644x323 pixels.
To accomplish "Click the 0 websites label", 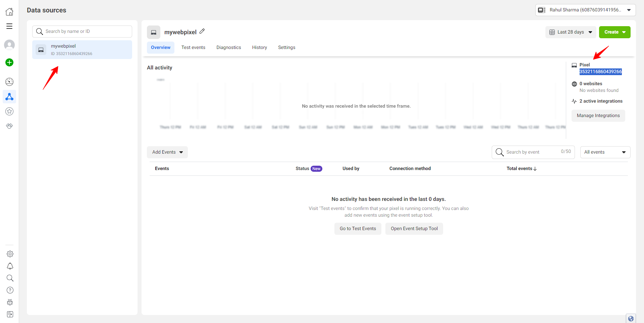I will [x=591, y=84].
